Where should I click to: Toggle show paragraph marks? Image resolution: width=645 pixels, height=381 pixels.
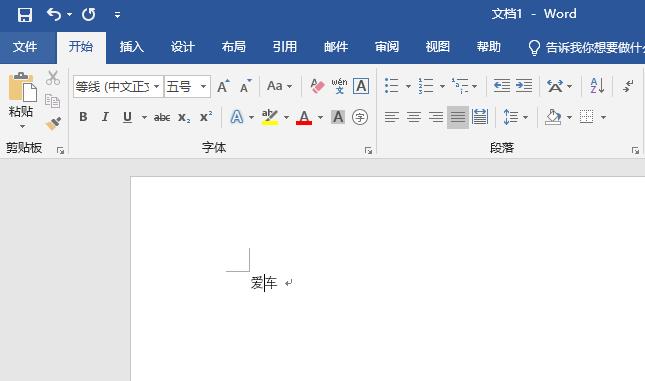tap(628, 86)
